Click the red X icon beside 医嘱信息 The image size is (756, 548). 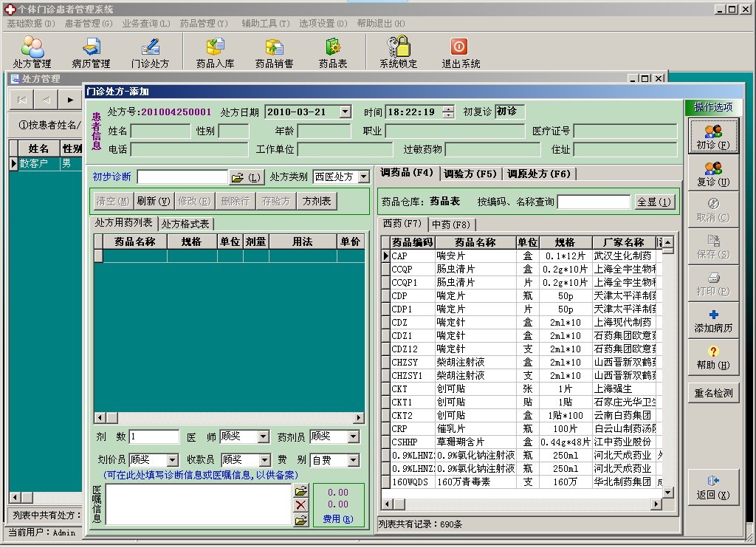301,505
